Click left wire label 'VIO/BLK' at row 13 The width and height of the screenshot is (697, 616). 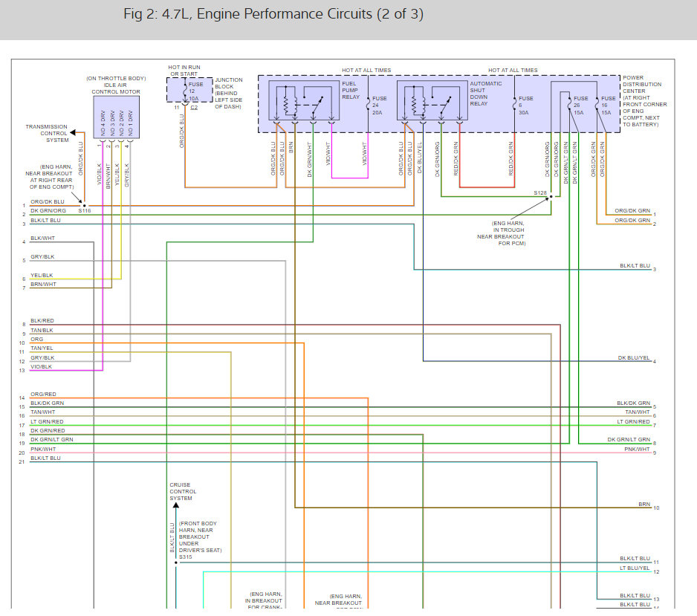pyautogui.click(x=42, y=366)
